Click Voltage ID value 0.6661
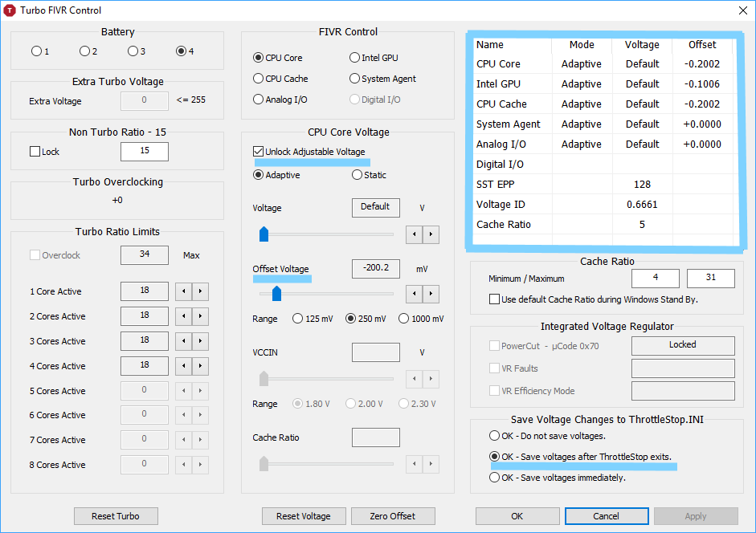 coord(642,205)
